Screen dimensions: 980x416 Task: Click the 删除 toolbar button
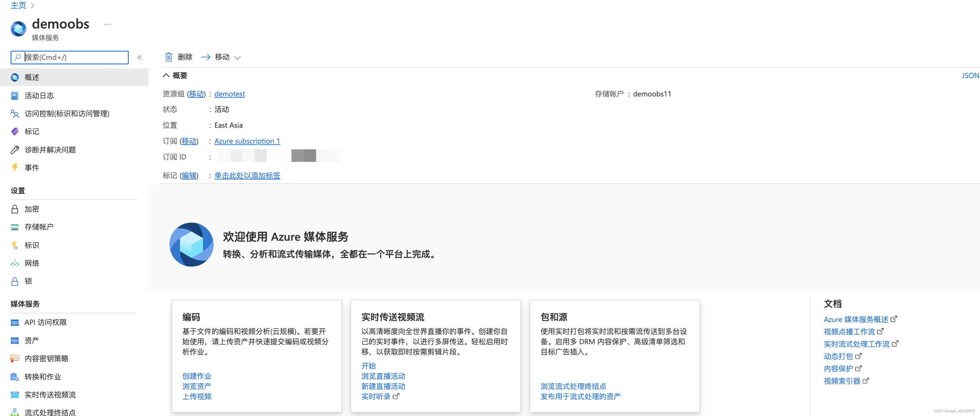[x=178, y=57]
